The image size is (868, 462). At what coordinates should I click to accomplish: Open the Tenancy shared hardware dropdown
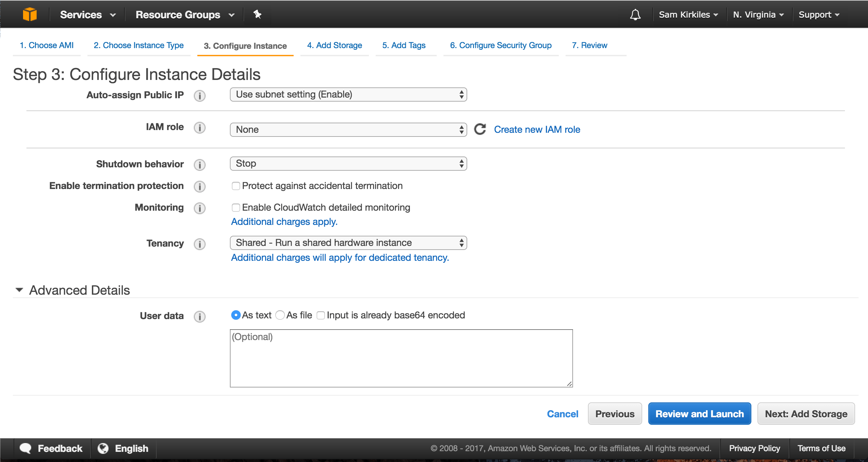pos(348,243)
